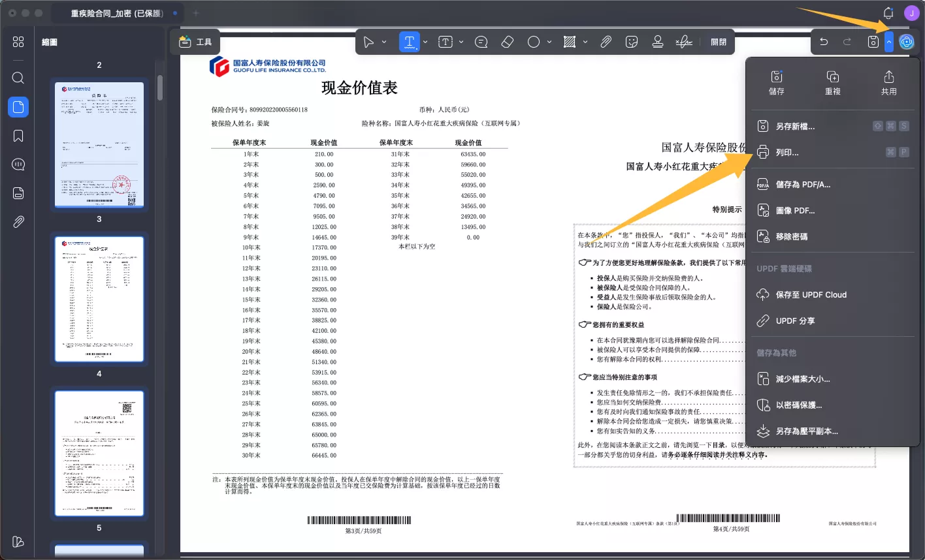This screenshot has width=925, height=560.
Task: Open the cursor tool dropdown arrow
Action: pos(384,42)
